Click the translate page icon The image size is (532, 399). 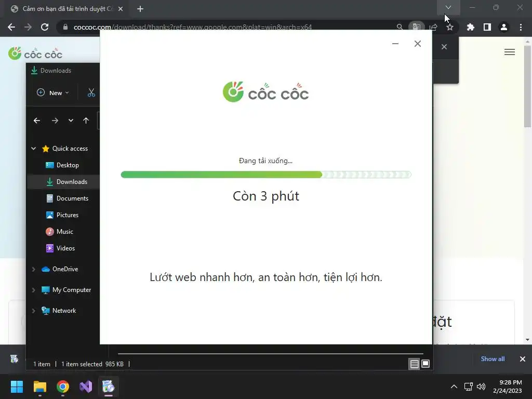(x=416, y=27)
